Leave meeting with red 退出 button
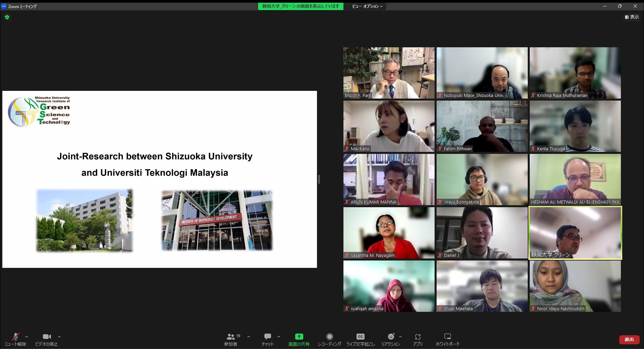Screen dimensions: 644x349 pyautogui.click(x=629, y=340)
